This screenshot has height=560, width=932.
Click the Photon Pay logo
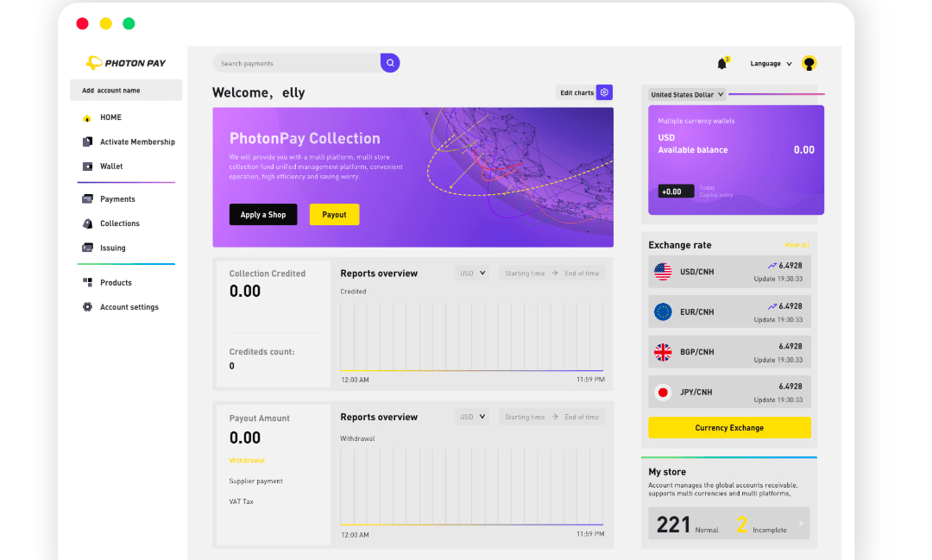click(x=126, y=63)
